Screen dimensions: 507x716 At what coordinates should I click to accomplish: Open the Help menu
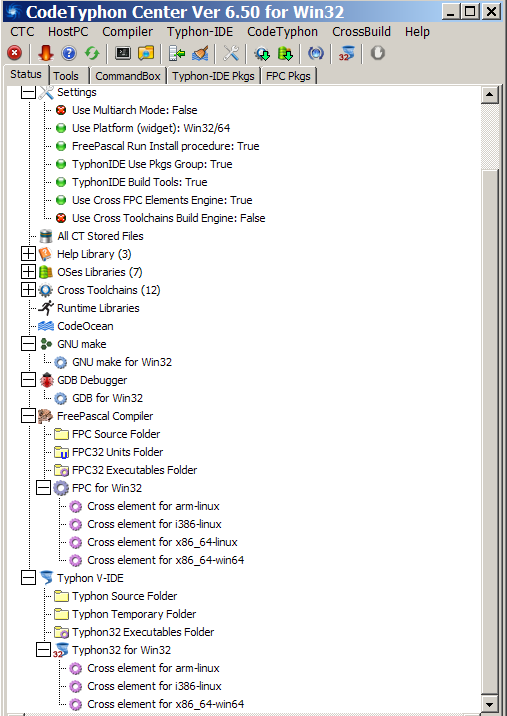point(417,32)
